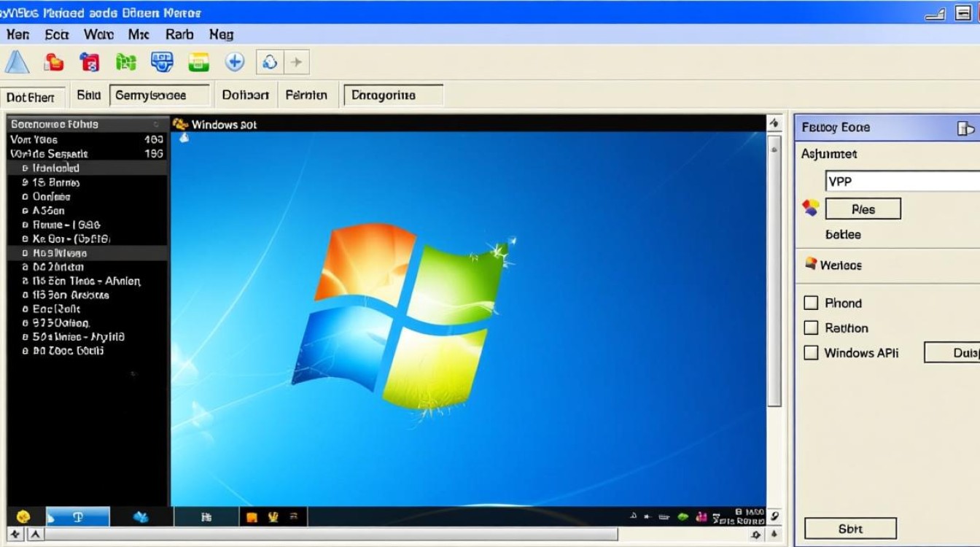
Task: Click the blue plus toolbar icon
Action: (x=235, y=62)
